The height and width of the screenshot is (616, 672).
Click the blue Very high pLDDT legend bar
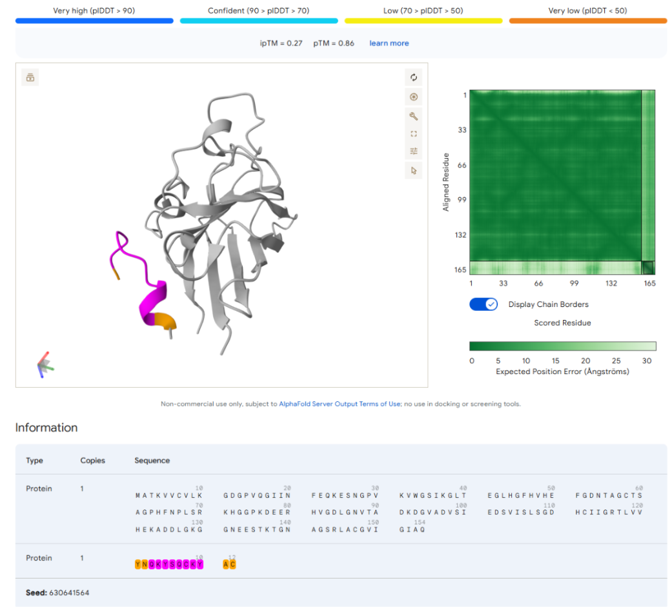94,21
